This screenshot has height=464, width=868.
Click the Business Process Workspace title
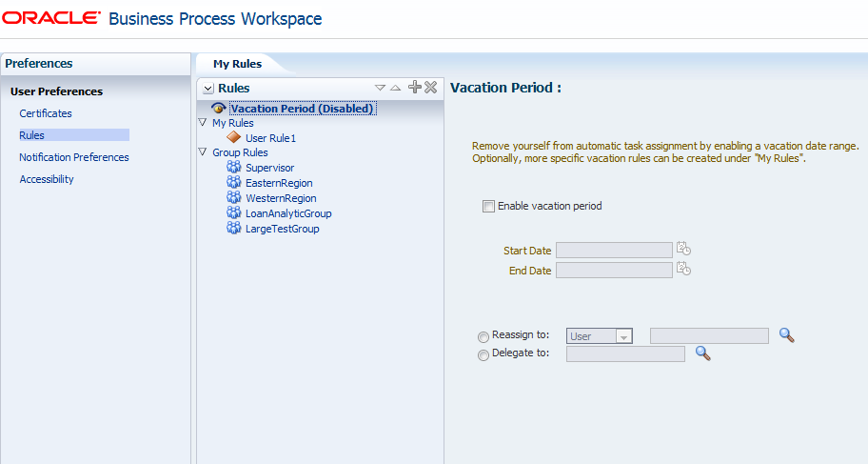pos(215,19)
